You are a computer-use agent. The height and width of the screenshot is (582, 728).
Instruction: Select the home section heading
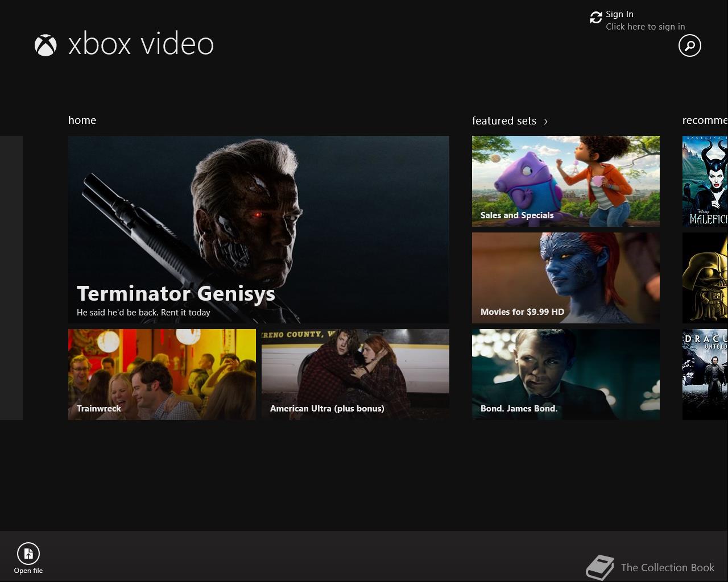click(x=82, y=120)
